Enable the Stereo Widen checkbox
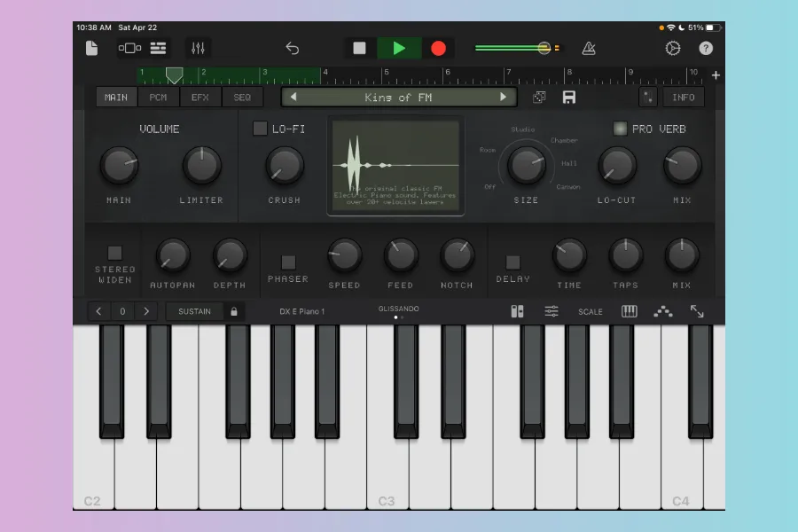 (114, 253)
